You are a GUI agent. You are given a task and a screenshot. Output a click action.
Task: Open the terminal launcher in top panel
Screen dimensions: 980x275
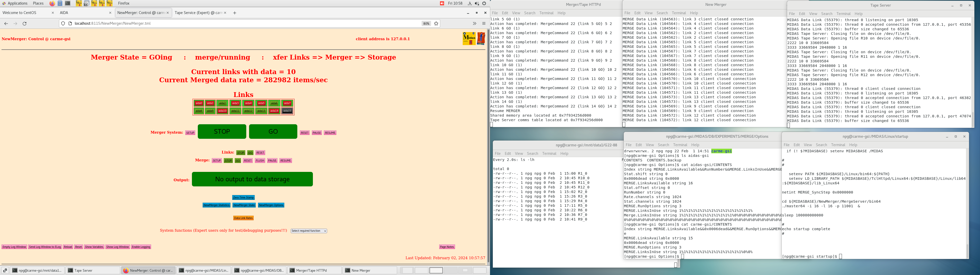coord(68,3)
